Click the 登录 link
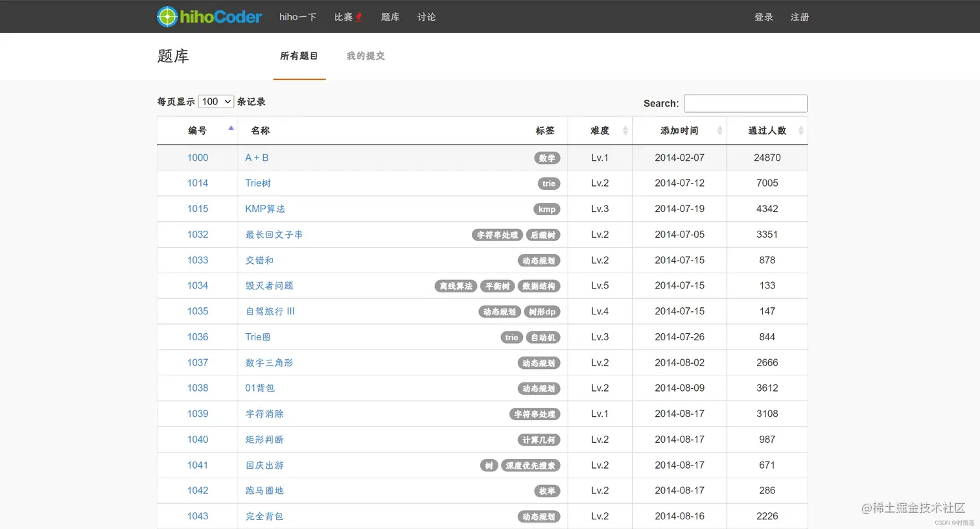This screenshot has height=529, width=980. click(764, 17)
